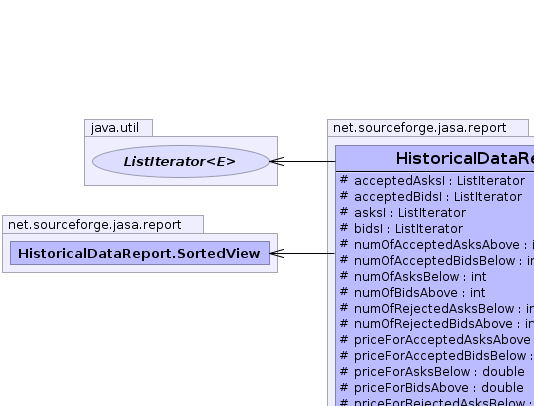Select the acceptedBidsI : ListIterator field
The width and height of the screenshot is (534, 406).
[438, 197]
